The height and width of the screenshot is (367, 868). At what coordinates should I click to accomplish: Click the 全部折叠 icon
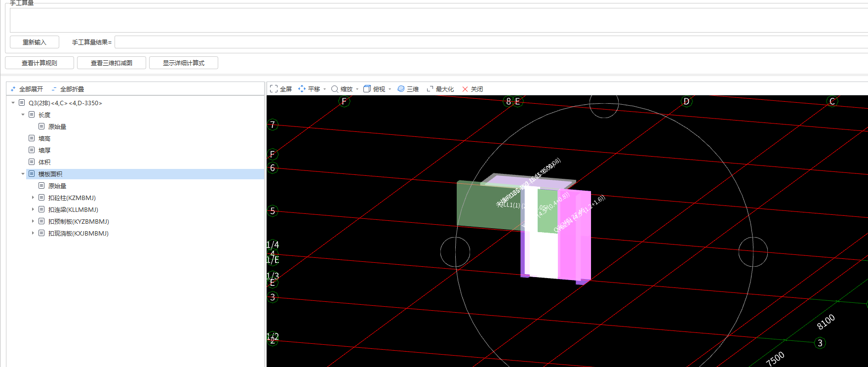(54, 89)
